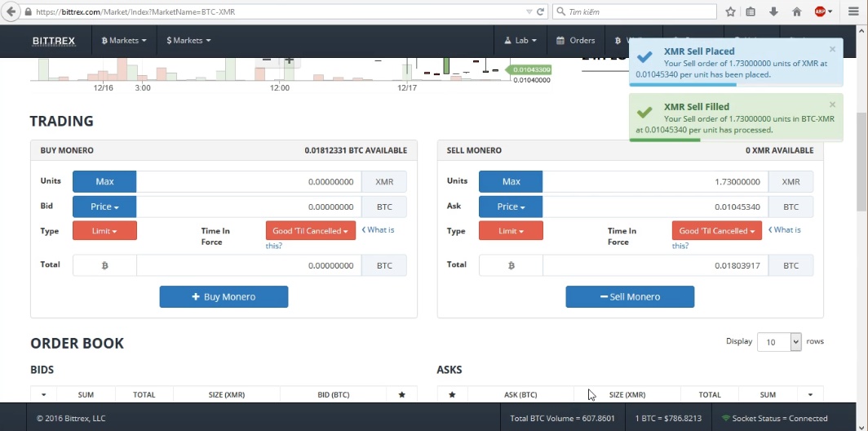Close the XMR Sell Placed notification

pos(832,49)
